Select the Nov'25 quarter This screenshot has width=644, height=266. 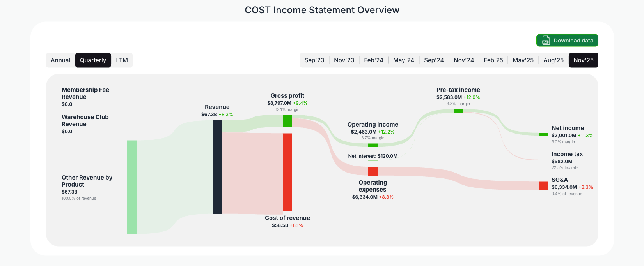pos(584,60)
